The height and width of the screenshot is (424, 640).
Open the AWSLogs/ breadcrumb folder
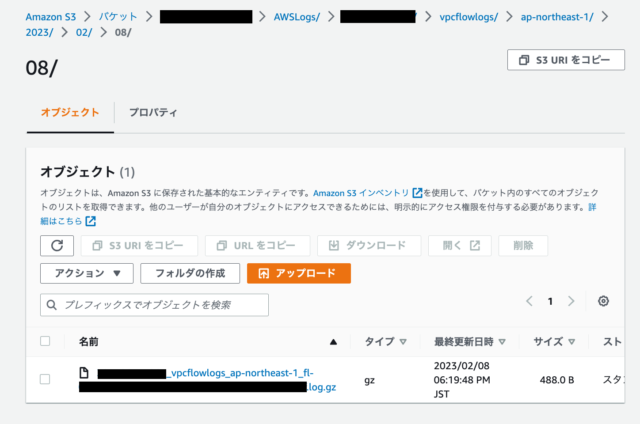coord(297,17)
